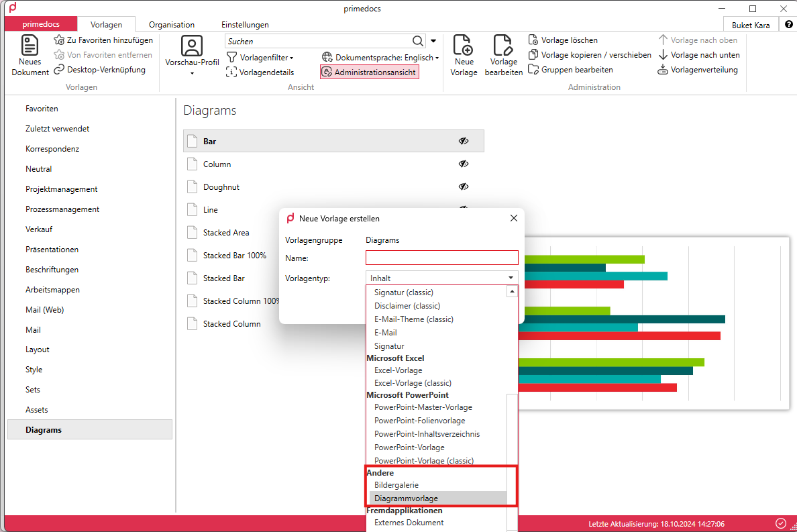Select the Stacked Area template
Image resolution: width=797 pixels, height=532 pixels.
[x=226, y=233]
